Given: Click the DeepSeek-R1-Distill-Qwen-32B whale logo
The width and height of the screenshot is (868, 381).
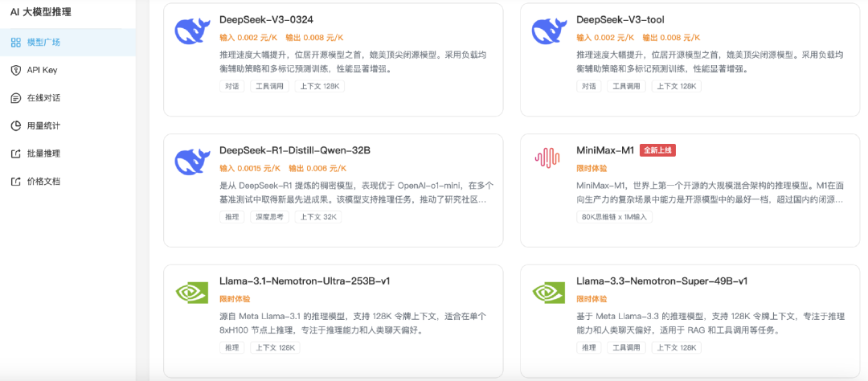Looking at the screenshot, I should 193,161.
